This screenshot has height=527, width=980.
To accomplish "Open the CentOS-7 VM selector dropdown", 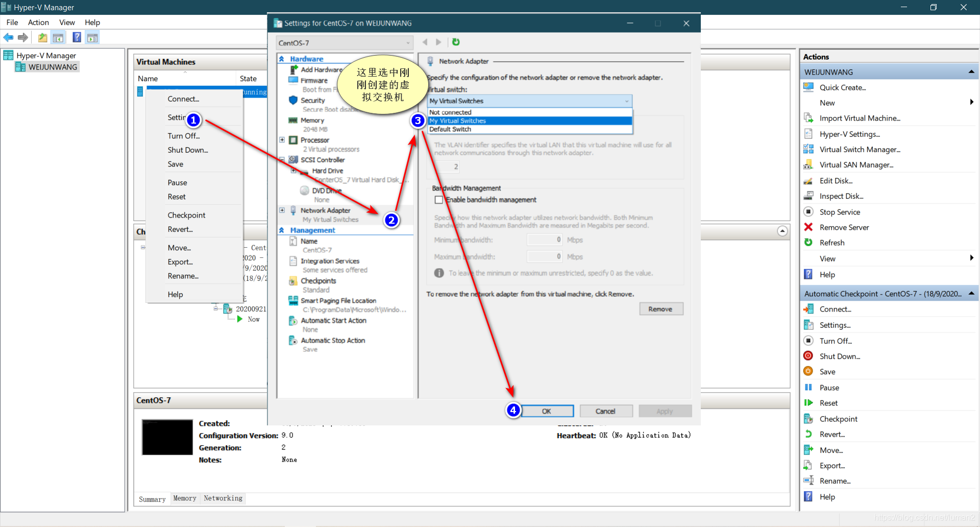I will coord(344,43).
